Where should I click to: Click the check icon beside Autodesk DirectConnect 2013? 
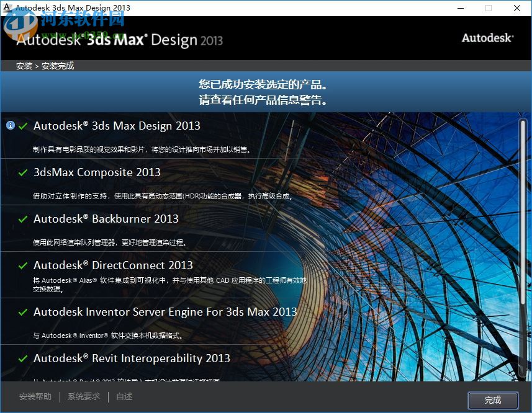point(23,265)
